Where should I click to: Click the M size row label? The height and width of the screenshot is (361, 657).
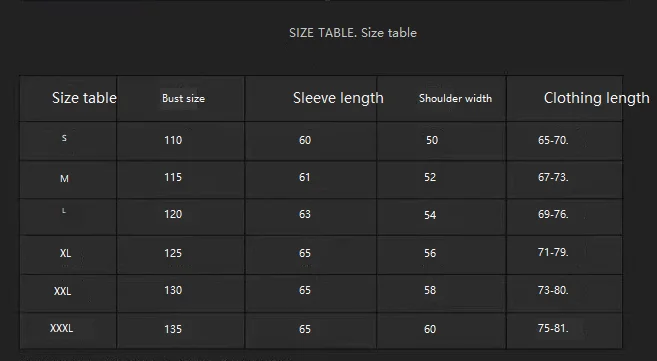64,179
